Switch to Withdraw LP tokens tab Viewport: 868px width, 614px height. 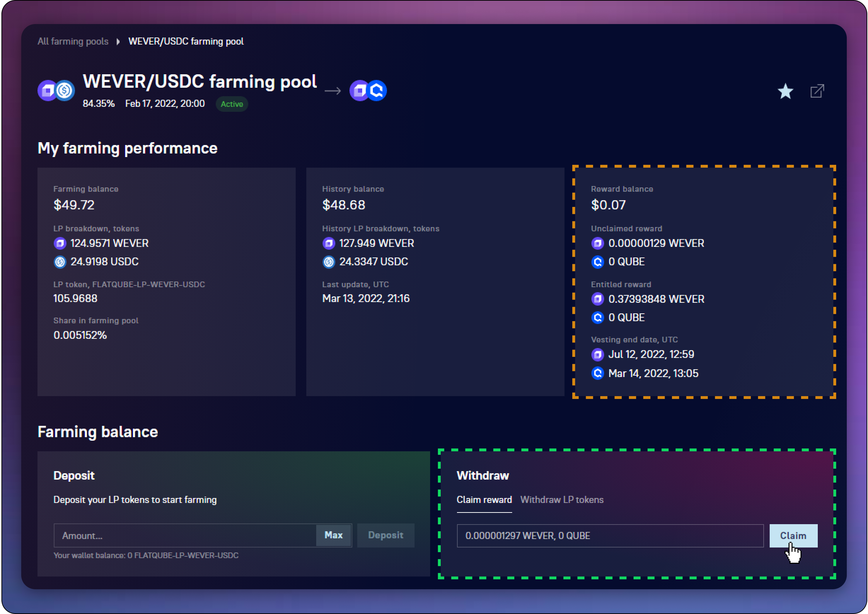click(x=562, y=500)
